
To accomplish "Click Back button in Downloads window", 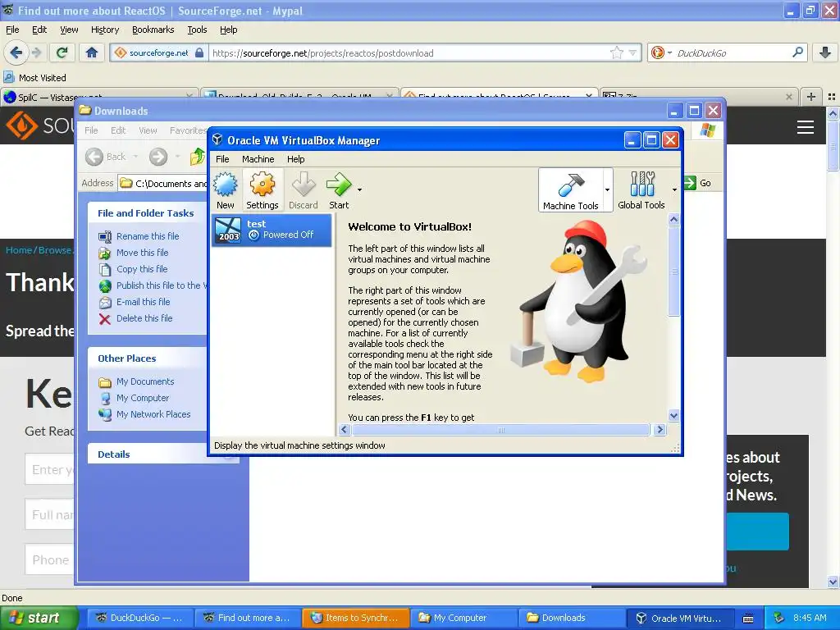I will [x=106, y=157].
